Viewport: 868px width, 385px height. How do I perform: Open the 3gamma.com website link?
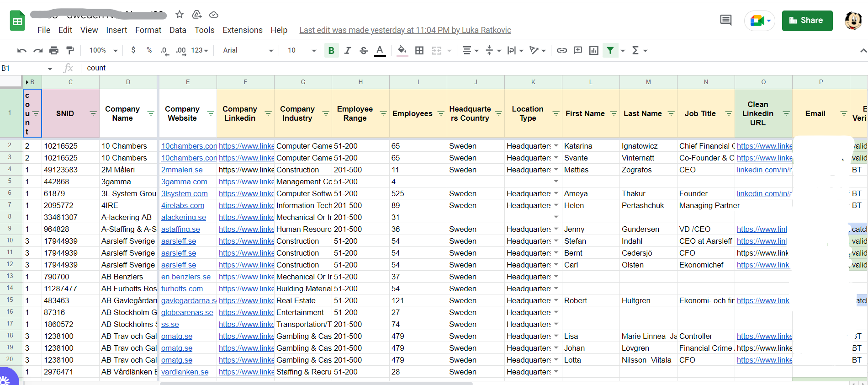tap(184, 182)
